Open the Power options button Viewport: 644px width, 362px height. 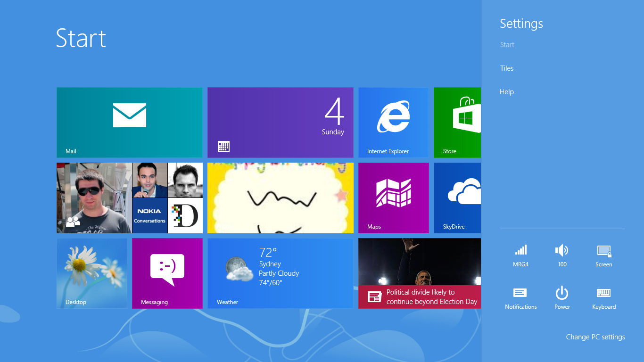(562, 298)
